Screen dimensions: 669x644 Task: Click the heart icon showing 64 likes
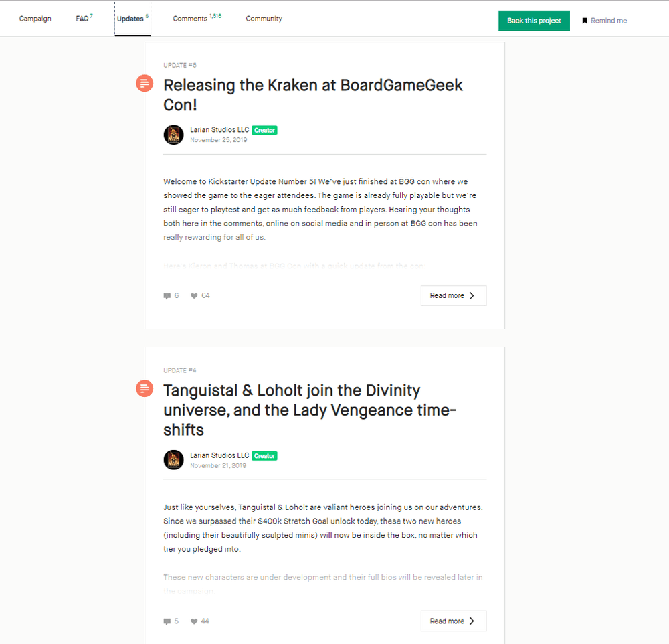194,295
